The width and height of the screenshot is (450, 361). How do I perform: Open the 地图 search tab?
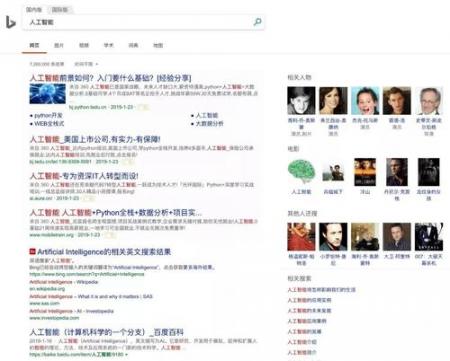[x=158, y=45]
